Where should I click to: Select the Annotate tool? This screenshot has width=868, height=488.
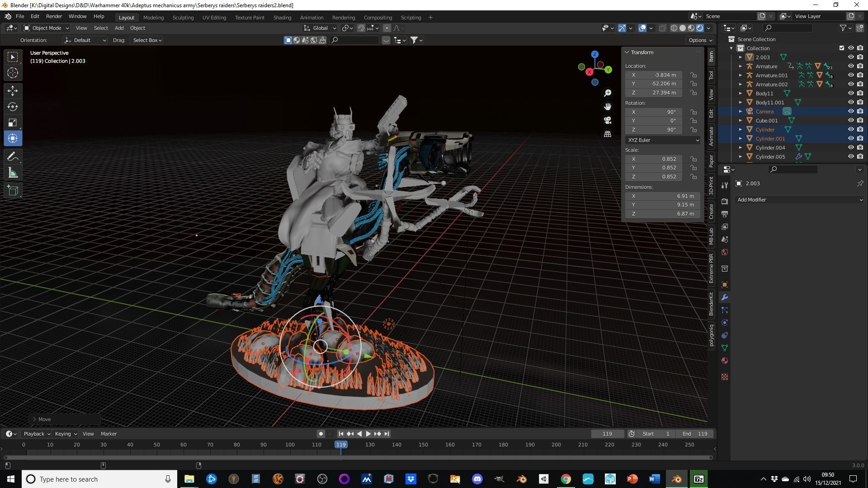[x=13, y=157]
